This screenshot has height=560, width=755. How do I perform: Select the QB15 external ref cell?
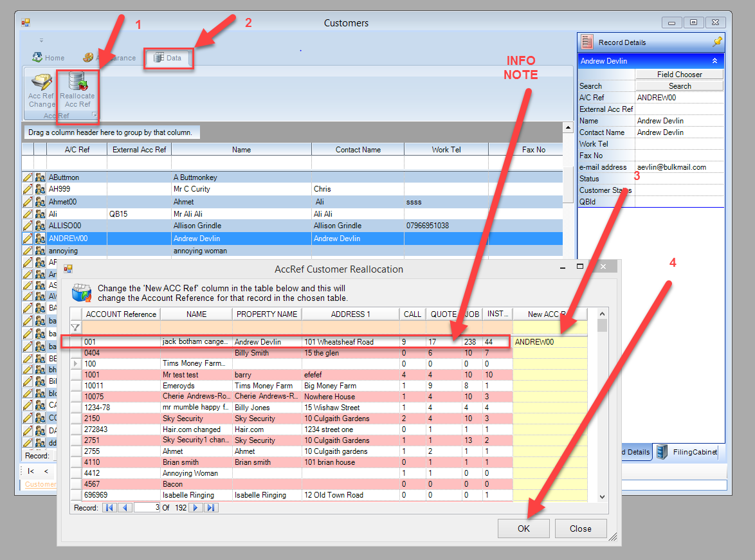coord(139,214)
